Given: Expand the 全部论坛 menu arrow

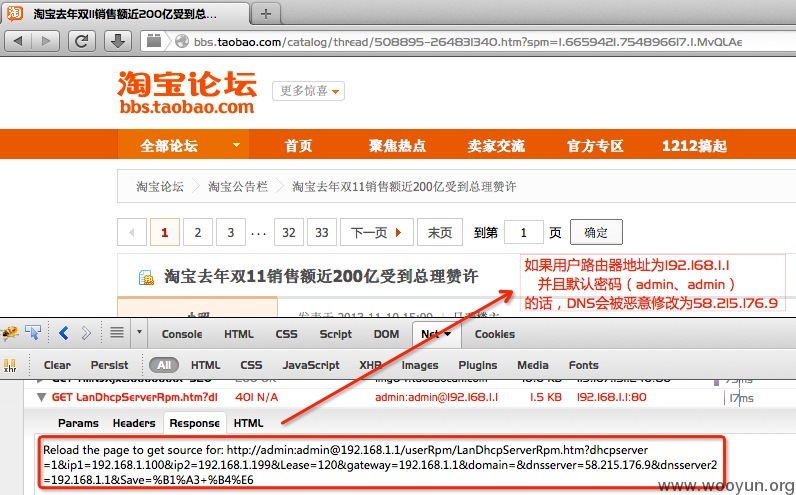Looking at the screenshot, I should coord(236,145).
